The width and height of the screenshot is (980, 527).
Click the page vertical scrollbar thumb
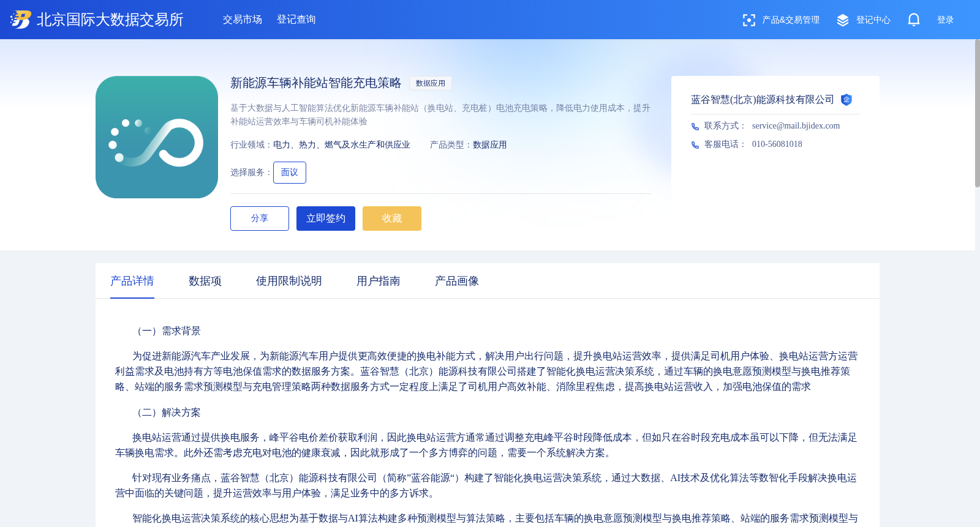click(x=978, y=113)
